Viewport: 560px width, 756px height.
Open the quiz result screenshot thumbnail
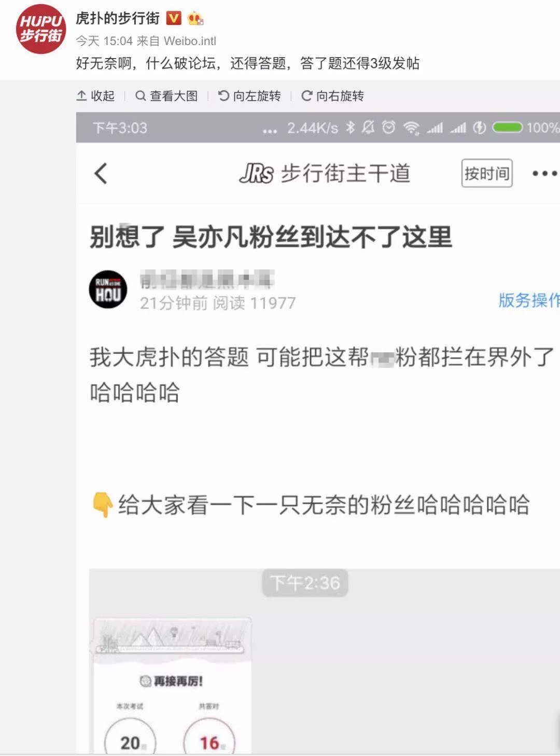(x=173, y=685)
